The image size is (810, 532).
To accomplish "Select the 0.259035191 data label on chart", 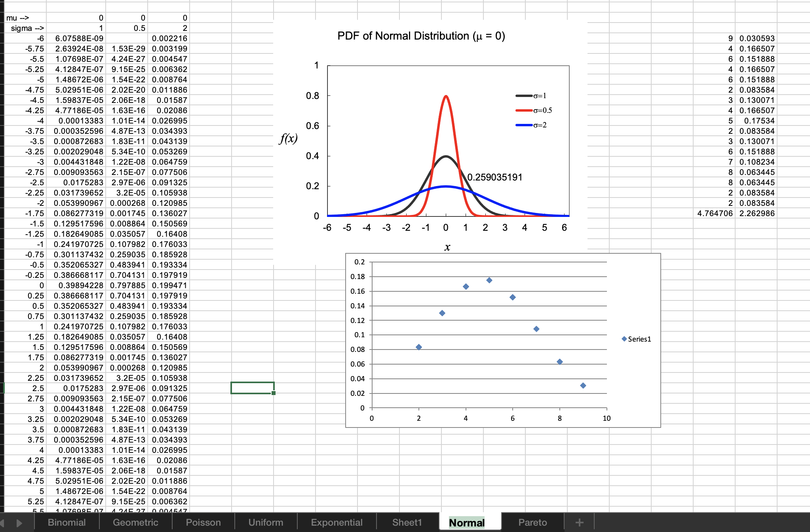I will tap(495, 177).
